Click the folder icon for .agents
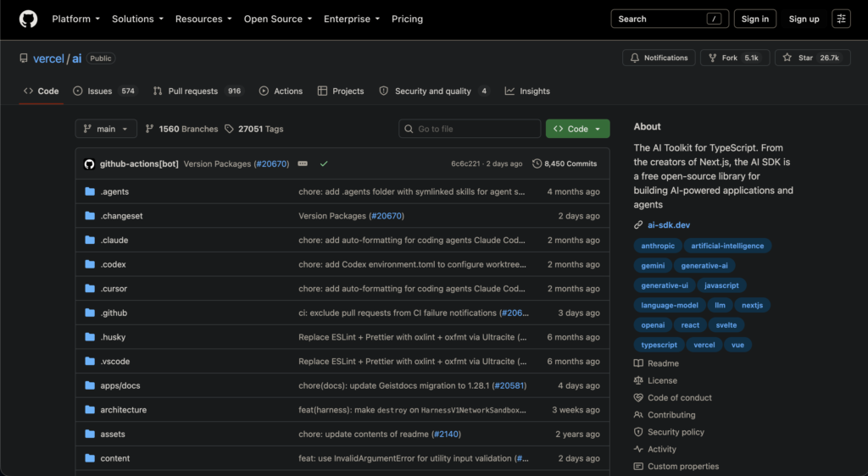Viewport: 868px width, 476px height. pyautogui.click(x=90, y=191)
